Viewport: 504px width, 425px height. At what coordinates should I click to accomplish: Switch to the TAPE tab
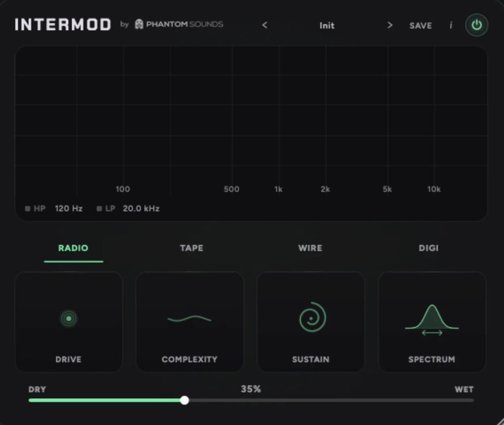point(191,248)
